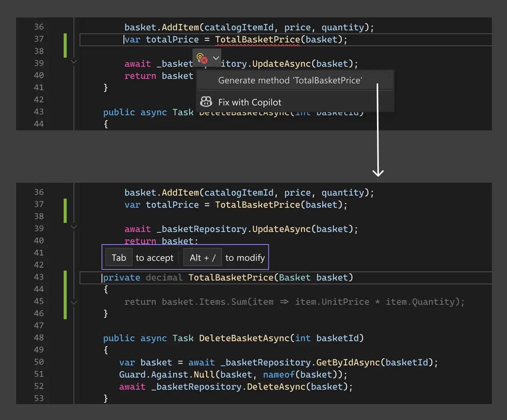Collapse the code fold chevron at line 39

click(74, 62)
